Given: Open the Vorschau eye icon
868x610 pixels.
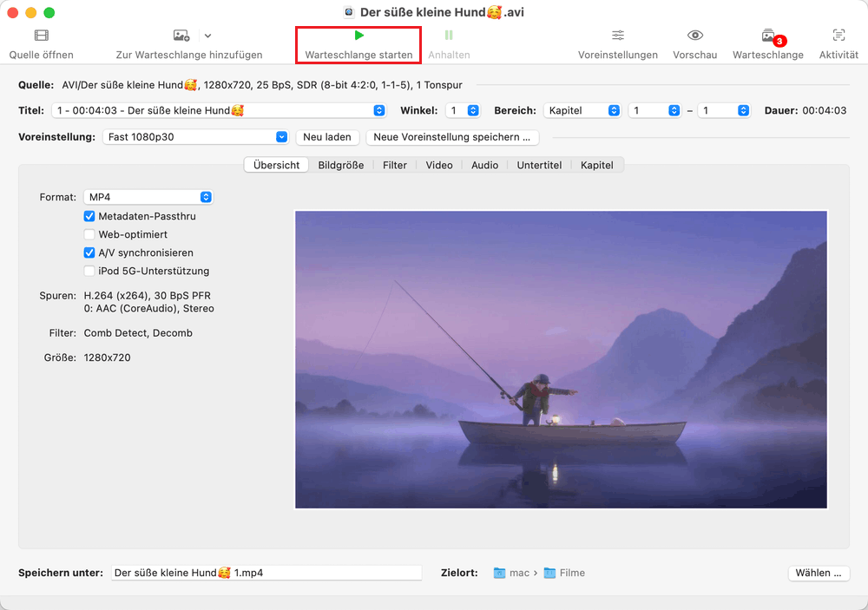Looking at the screenshot, I should (x=694, y=36).
